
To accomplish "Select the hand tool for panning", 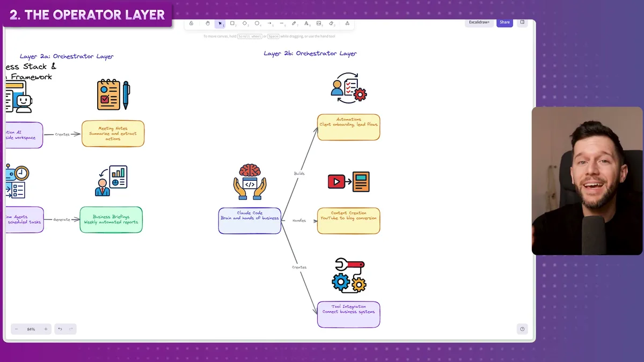I will (208, 23).
